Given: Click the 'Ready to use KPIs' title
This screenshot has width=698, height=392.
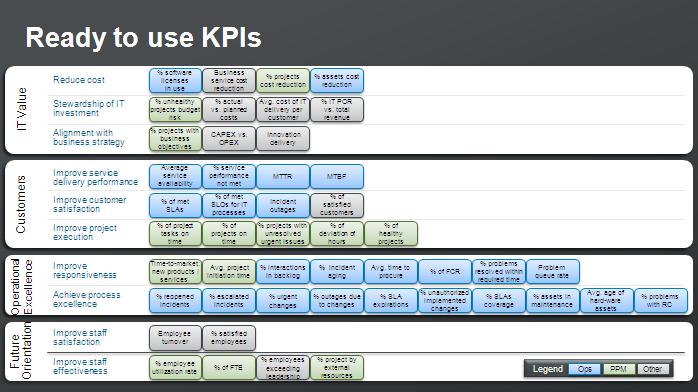Looking at the screenshot, I should click(x=143, y=37).
